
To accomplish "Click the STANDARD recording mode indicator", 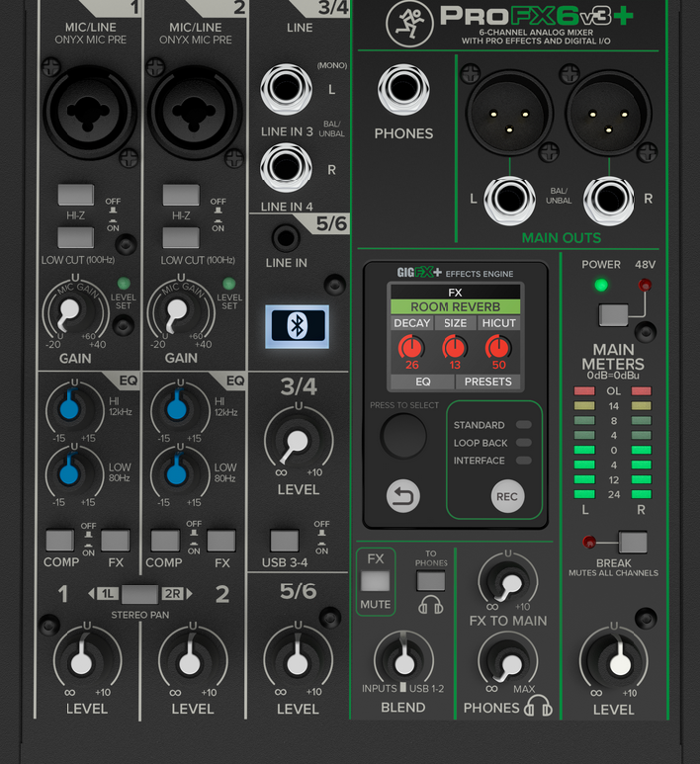I will tap(524, 425).
